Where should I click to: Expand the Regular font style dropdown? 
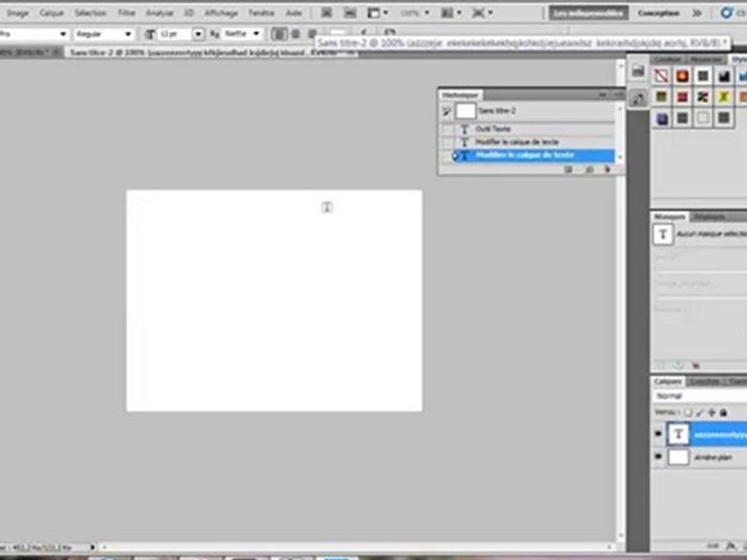tap(128, 33)
